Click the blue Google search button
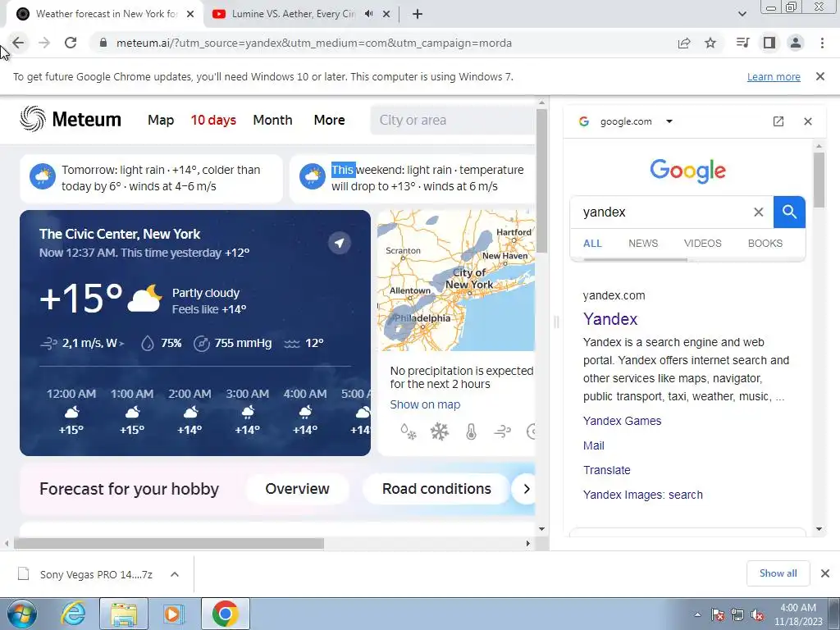The width and height of the screenshot is (840, 630). click(x=789, y=212)
